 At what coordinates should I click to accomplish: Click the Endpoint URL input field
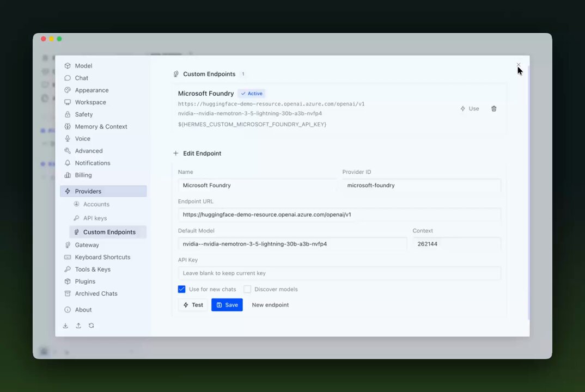pos(339,215)
